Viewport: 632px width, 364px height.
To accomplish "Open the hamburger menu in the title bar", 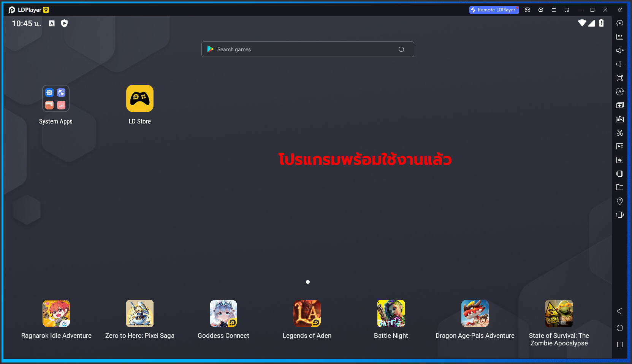I will coord(553,10).
